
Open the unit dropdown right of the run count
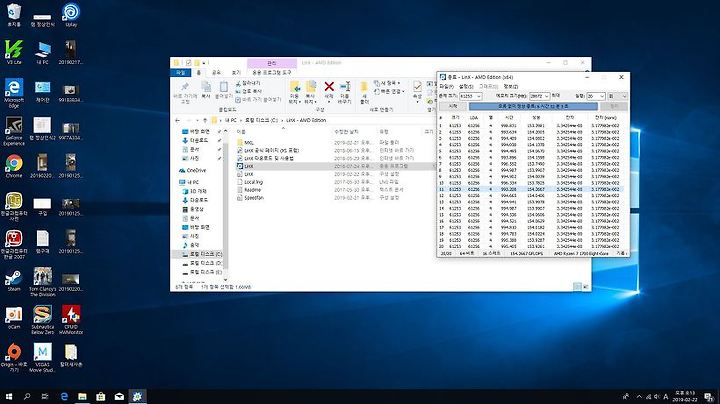[618, 96]
